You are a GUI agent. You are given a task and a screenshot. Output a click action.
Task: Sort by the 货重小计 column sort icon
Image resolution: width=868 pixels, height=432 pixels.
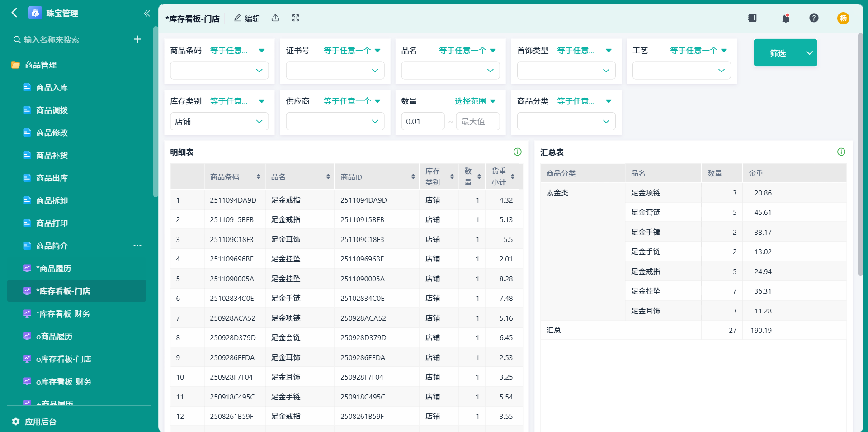513,177
